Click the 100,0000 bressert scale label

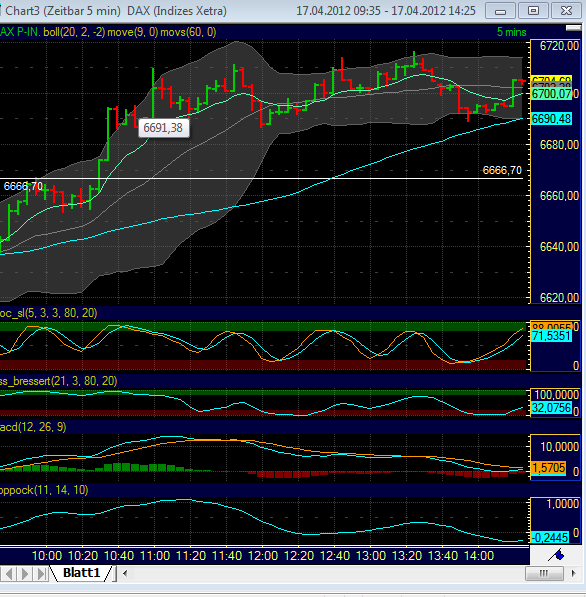pyautogui.click(x=556, y=394)
